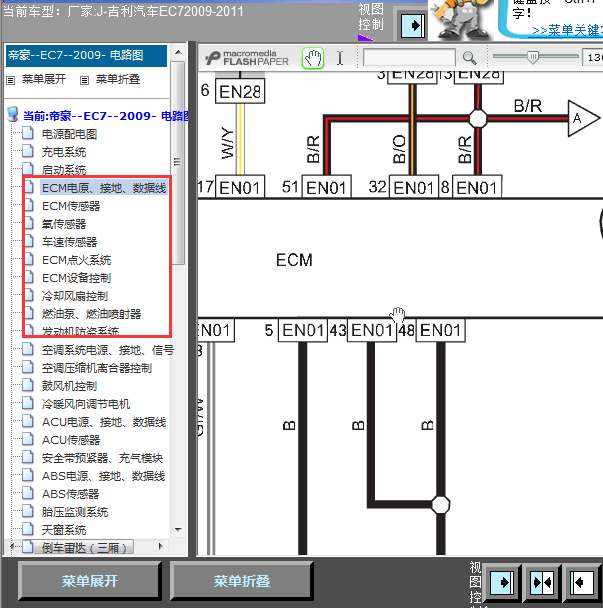Open 安全带预紧器、充气模块 entry

(102, 458)
